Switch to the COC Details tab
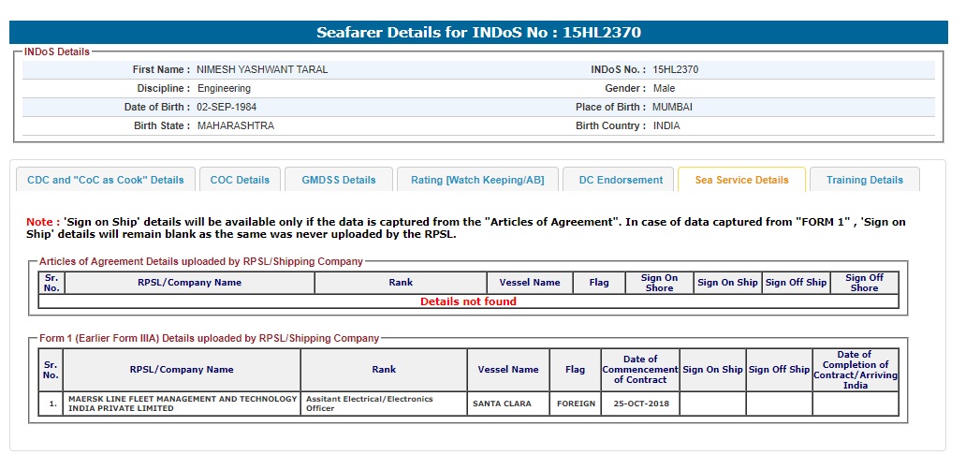This screenshot has height=455, width=980. coord(240,180)
